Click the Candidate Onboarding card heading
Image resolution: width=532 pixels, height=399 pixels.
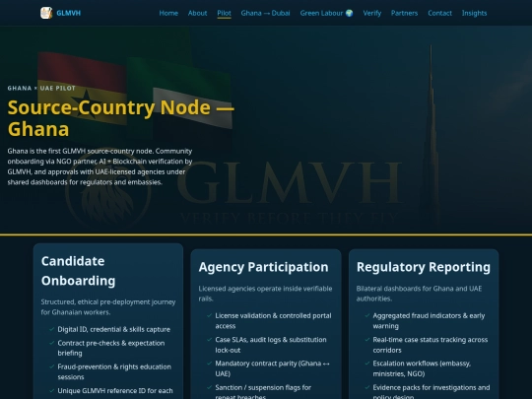(x=79, y=271)
